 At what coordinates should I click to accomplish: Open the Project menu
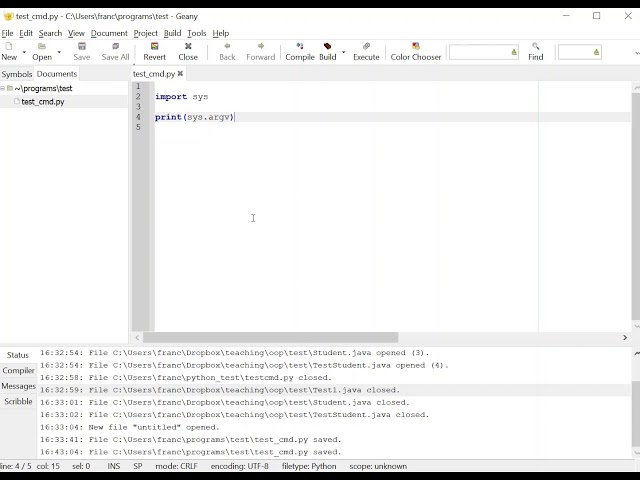tap(145, 33)
